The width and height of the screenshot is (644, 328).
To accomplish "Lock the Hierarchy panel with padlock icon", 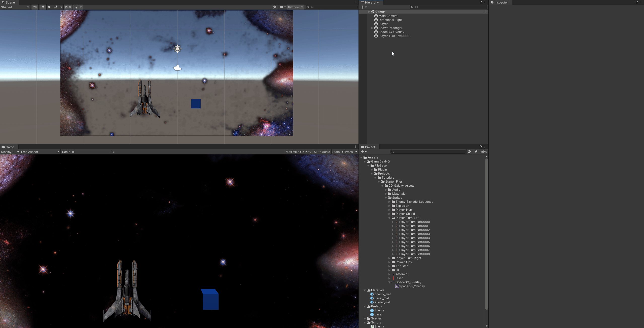I will (481, 2).
